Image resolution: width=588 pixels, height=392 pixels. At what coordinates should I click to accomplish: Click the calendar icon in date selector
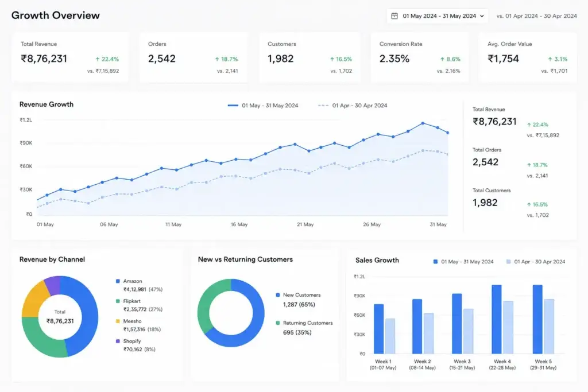(394, 16)
